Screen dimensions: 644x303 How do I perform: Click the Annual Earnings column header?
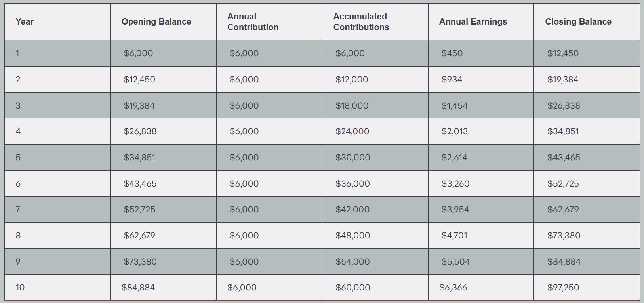point(473,22)
